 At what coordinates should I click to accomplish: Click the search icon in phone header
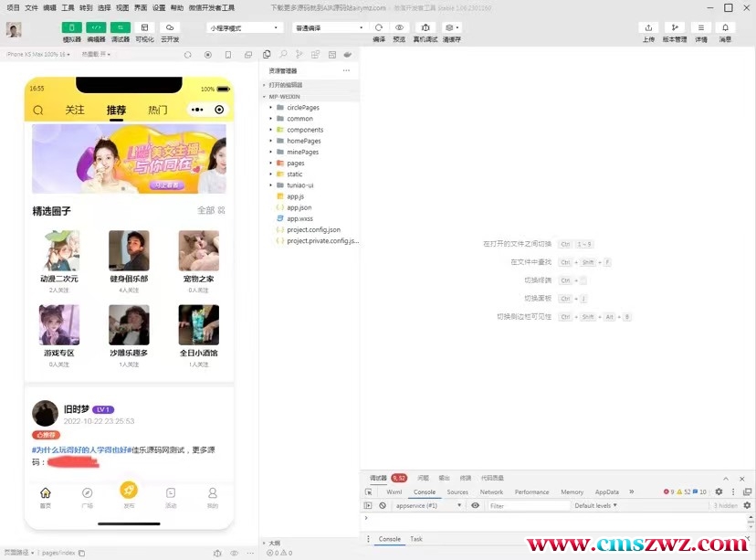(x=38, y=111)
